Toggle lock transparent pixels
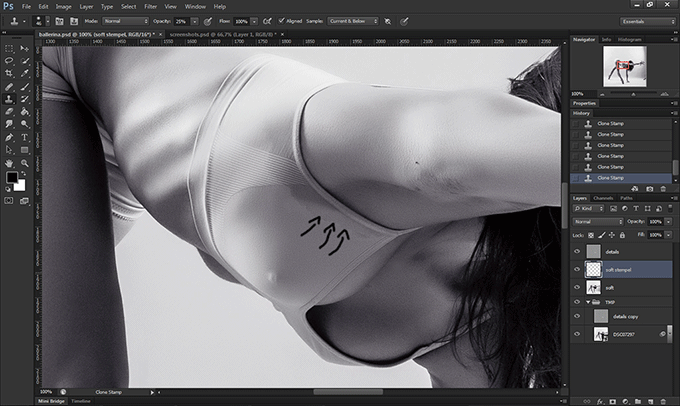 click(x=591, y=235)
